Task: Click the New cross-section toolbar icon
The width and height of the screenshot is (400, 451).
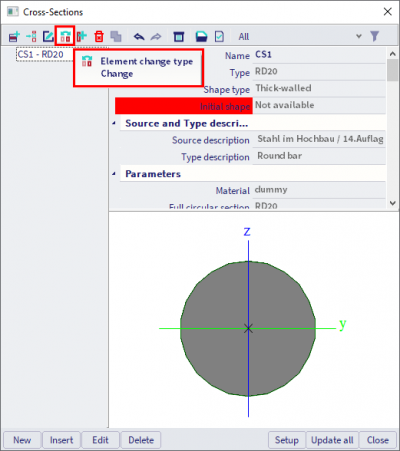Action: pos(14,36)
